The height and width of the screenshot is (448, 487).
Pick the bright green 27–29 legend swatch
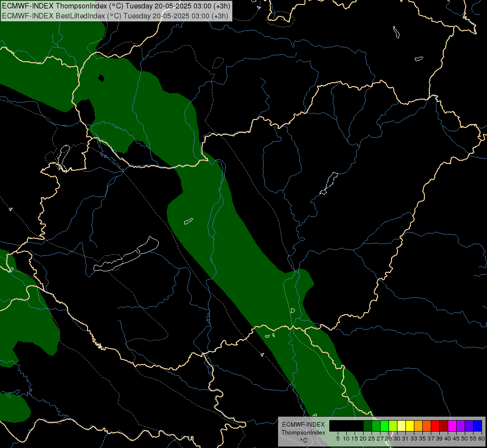point(385,426)
